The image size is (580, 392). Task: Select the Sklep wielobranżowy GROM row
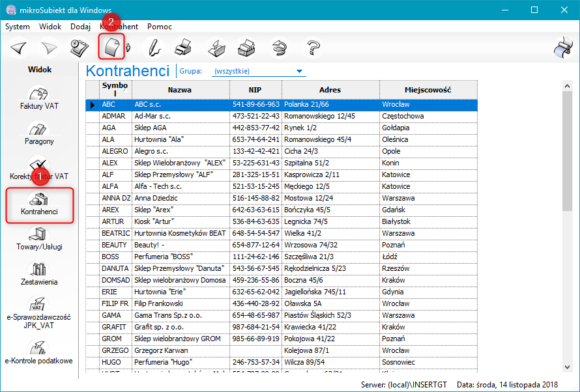point(282,339)
